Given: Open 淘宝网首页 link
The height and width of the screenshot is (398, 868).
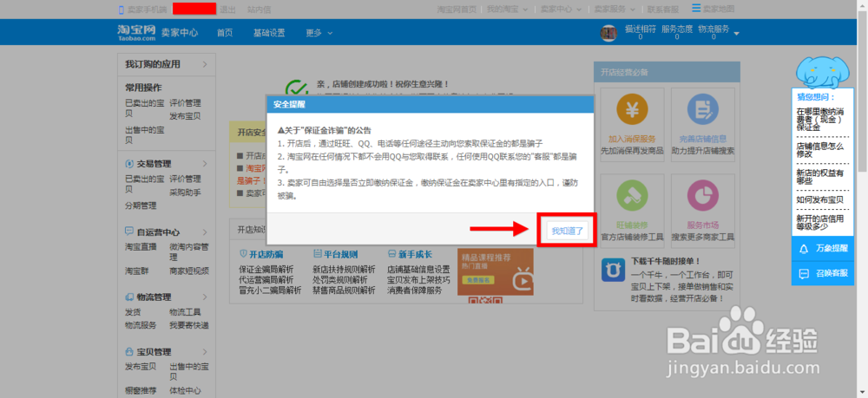Looking at the screenshot, I should click(457, 10).
